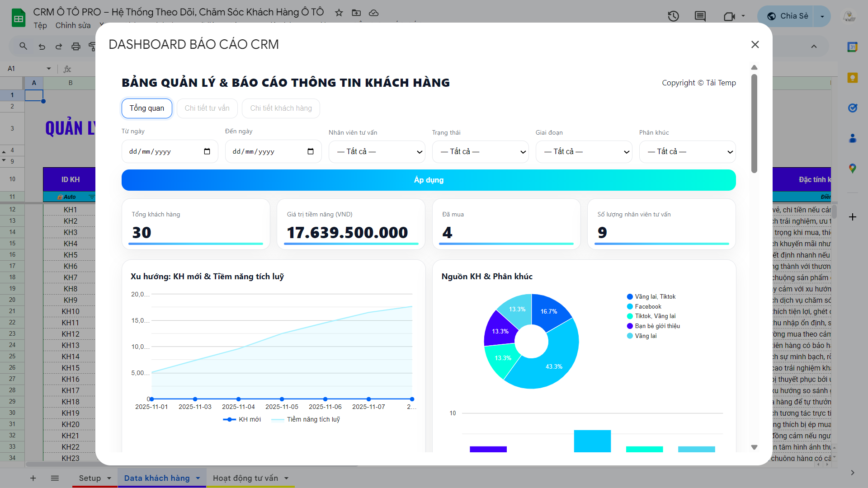
Task: Click the print icon in toolbar
Action: 76,46
